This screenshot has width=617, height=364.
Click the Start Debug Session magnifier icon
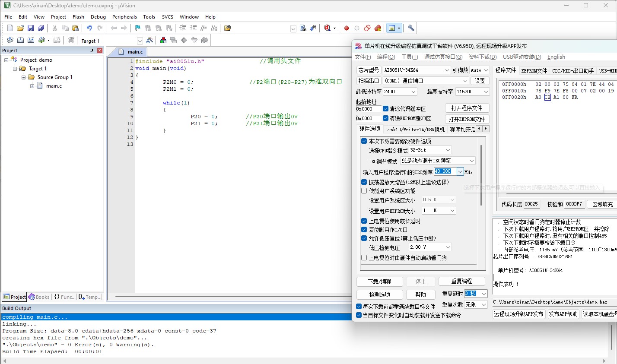[x=328, y=28]
